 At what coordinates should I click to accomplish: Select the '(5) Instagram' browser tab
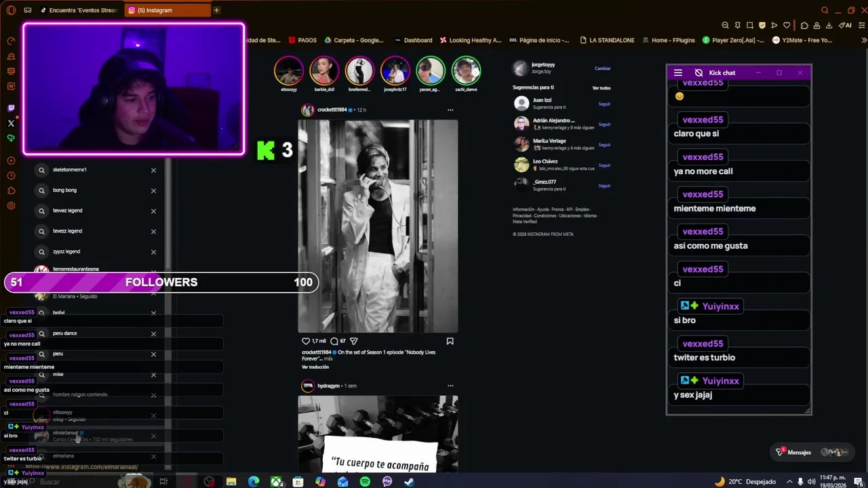pos(166,10)
